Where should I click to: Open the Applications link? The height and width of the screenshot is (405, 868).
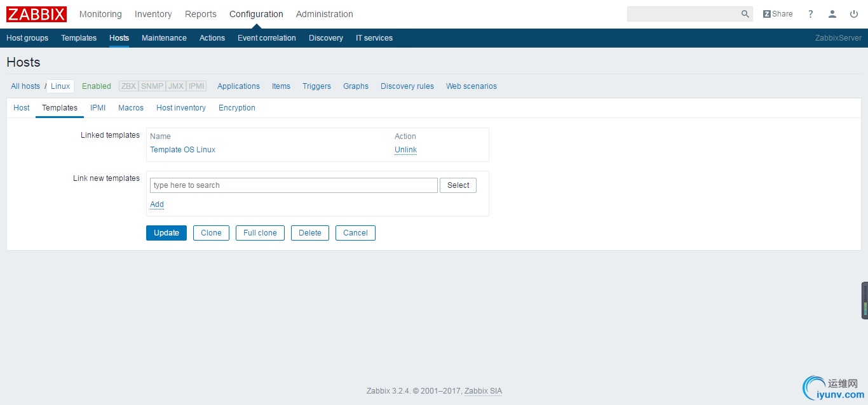click(x=238, y=86)
